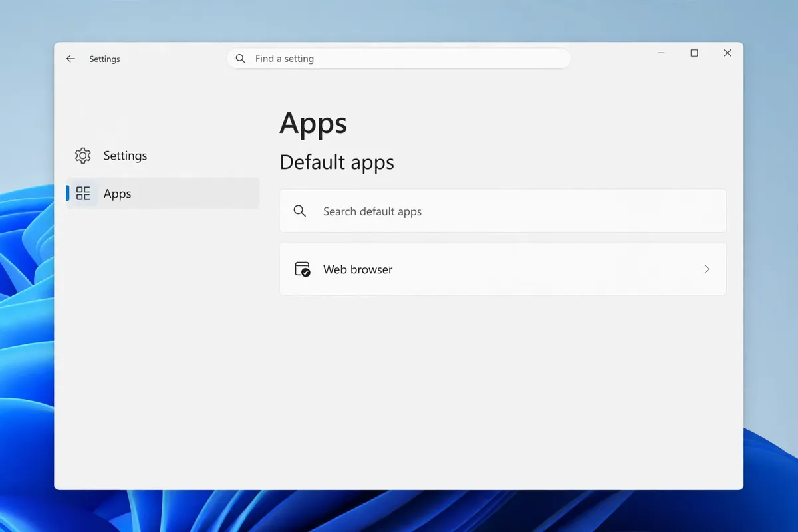
Task: Focus the Find a setting search box
Action: point(399,59)
